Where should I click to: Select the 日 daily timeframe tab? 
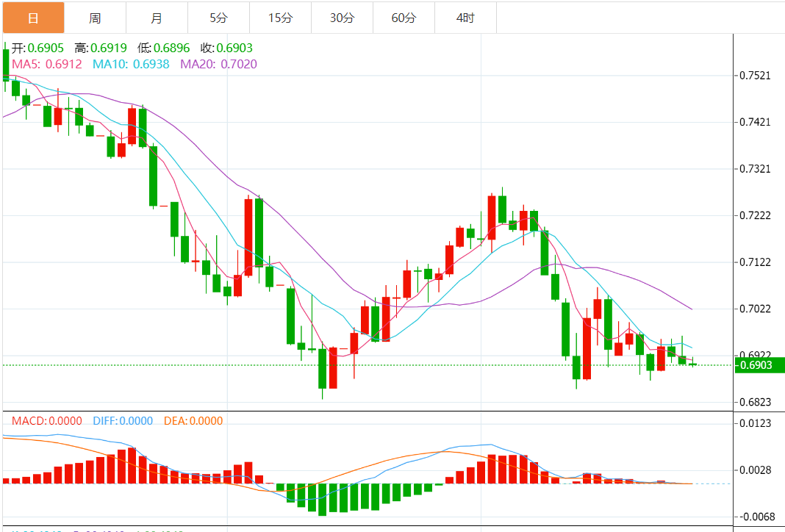tap(34, 18)
